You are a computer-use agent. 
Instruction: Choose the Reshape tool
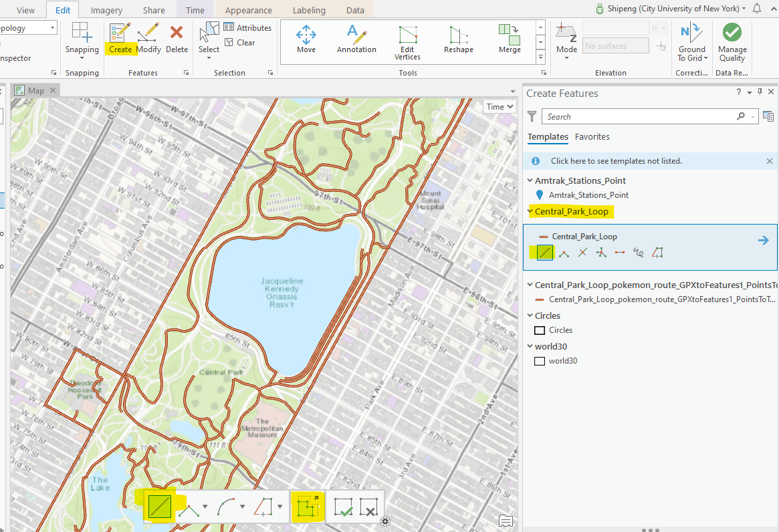pos(458,39)
